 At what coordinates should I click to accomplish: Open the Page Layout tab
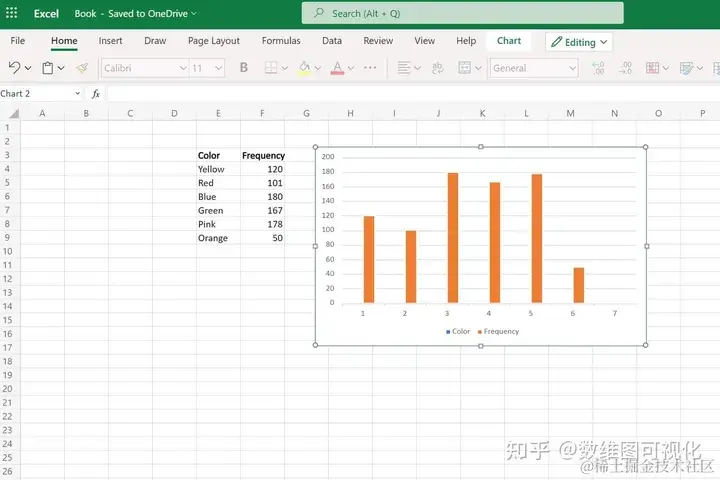(214, 40)
